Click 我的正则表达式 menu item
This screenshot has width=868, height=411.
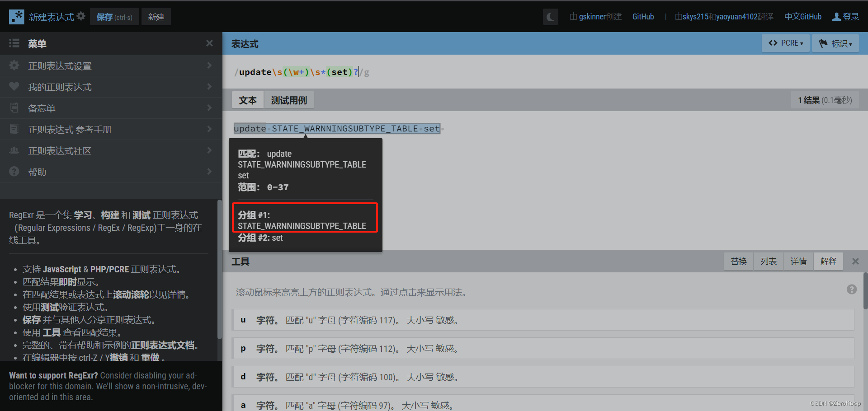[111, 87]
